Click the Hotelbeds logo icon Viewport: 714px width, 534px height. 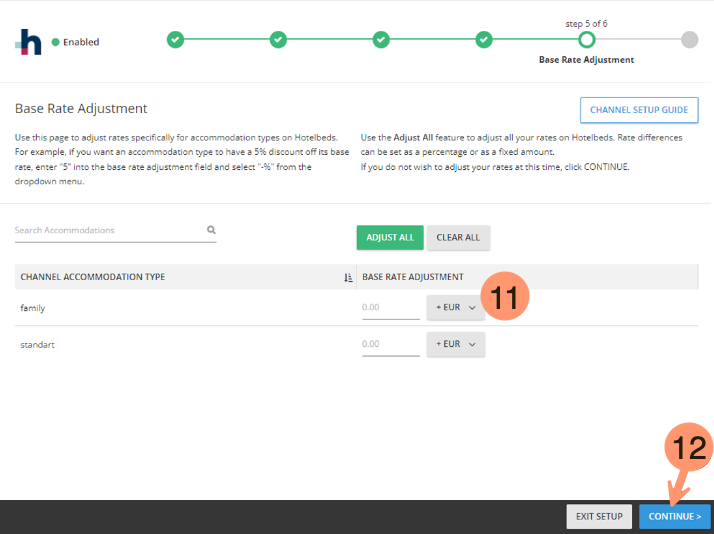[28, 42]
